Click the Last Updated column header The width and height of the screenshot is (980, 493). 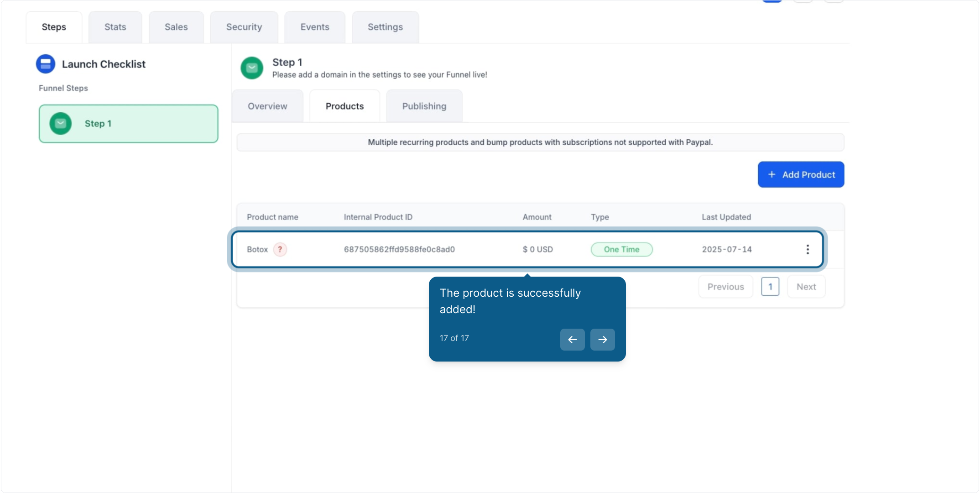726,217
